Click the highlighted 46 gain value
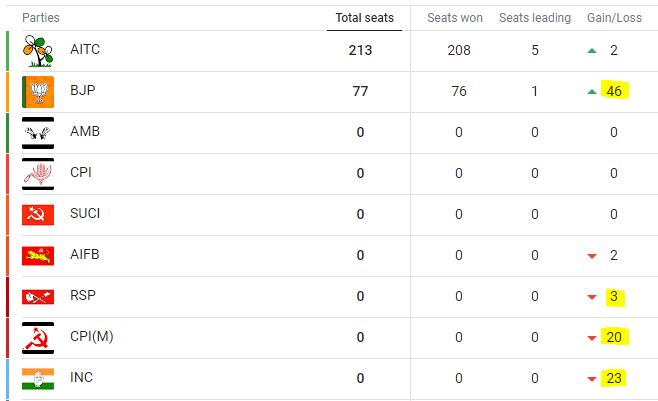The width and height of the screenshot is (658, 401). [613, 91]
